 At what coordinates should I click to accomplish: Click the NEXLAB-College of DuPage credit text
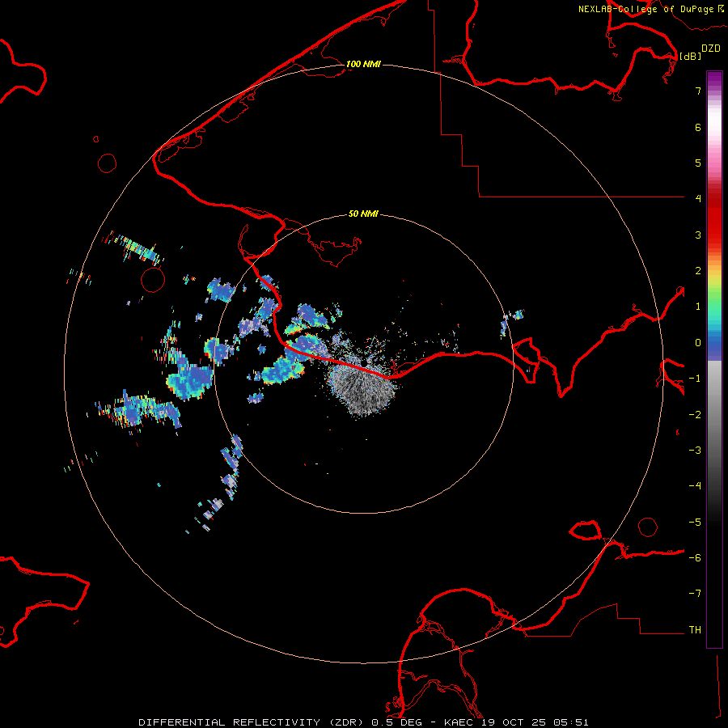click(645, 9)
